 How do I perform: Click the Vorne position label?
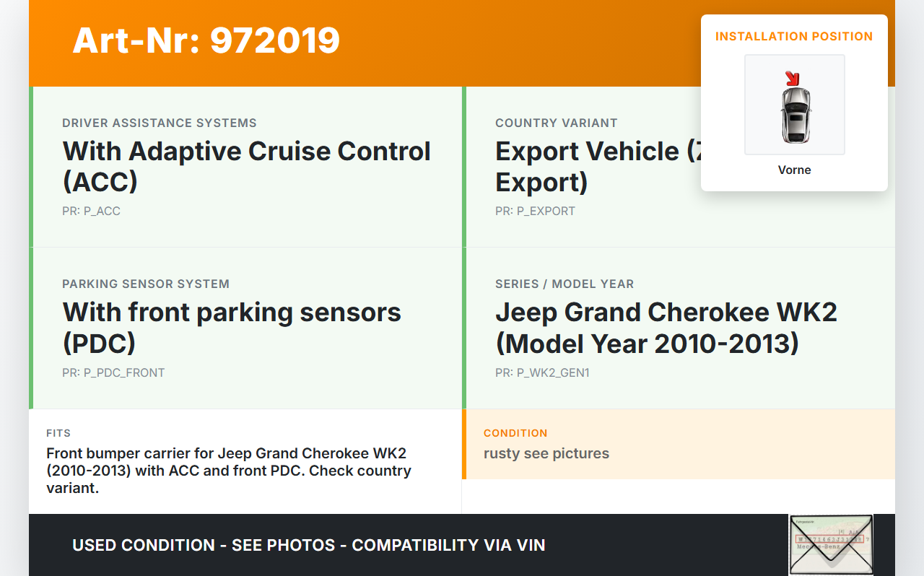pyautogui.click(x=794, y=170)
